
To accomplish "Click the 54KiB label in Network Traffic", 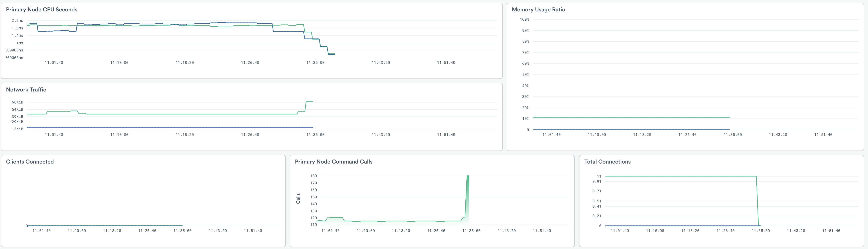I will tap(18, 109).
